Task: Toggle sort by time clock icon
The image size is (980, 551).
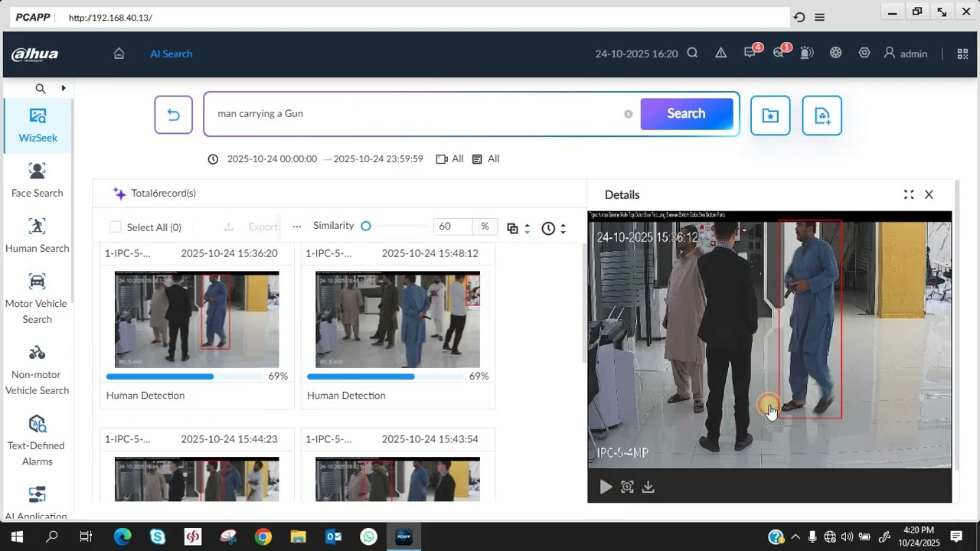Action: click(553, 228)
